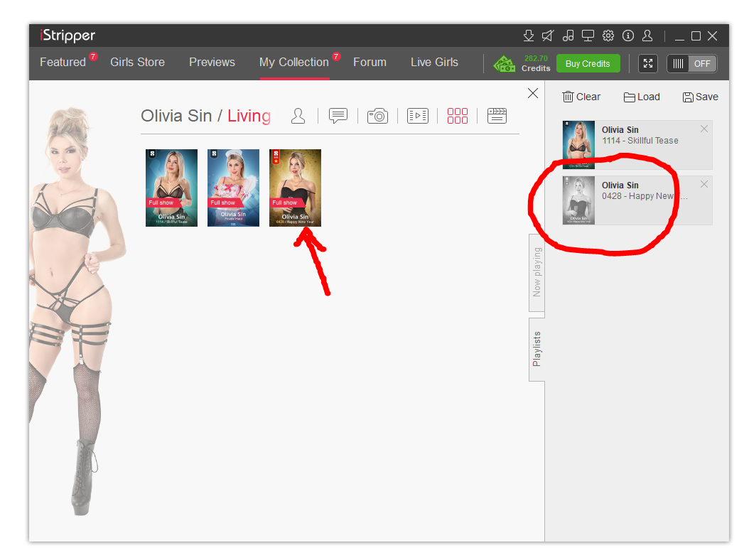Click the info circle icon

pos(627,36)
